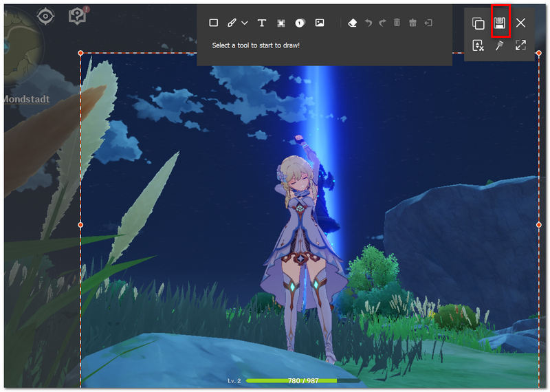Click the exit editing arrow icon
The image size is (550, 392).
(x=428, y=23)
